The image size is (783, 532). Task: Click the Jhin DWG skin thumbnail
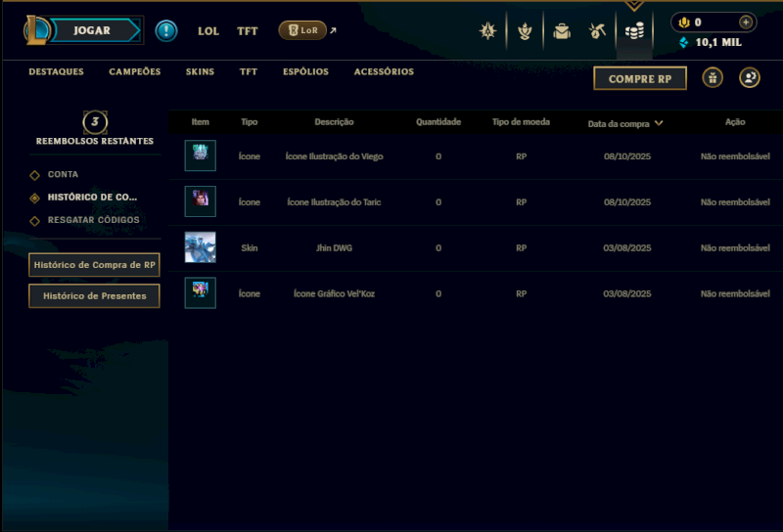[201, 247]
